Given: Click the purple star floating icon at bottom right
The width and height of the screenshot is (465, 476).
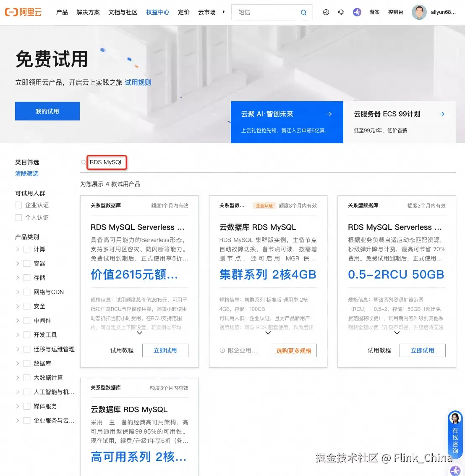Looking at the screenshot, I should (x=455, y=471).
